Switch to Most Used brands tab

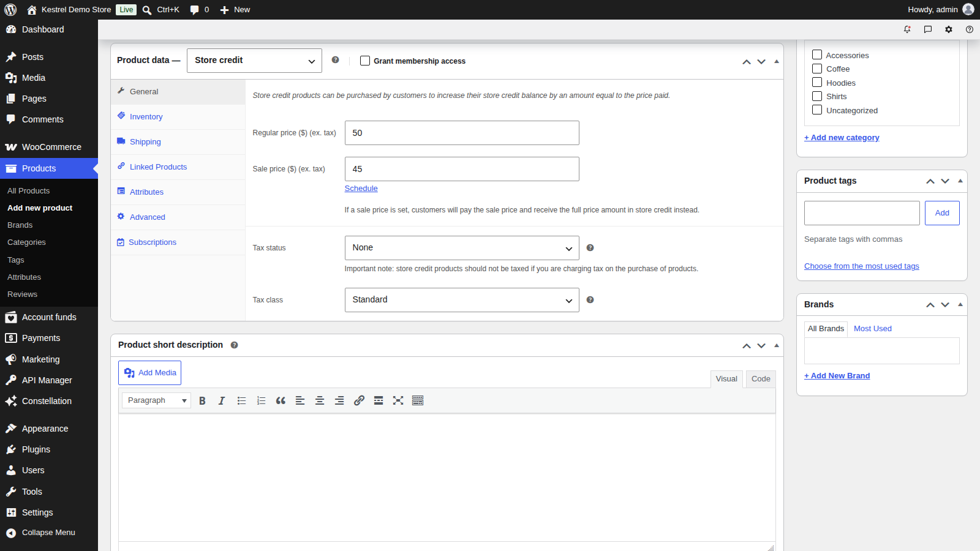(x=873, y=329)
